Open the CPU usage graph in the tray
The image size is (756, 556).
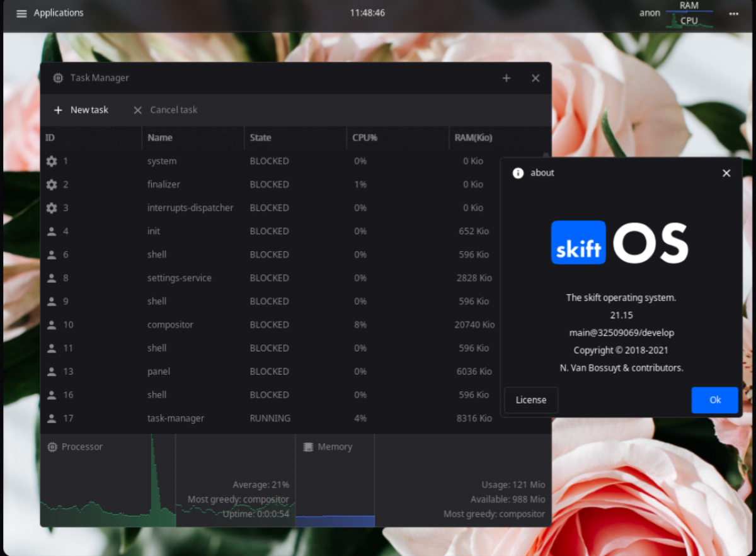689,20
